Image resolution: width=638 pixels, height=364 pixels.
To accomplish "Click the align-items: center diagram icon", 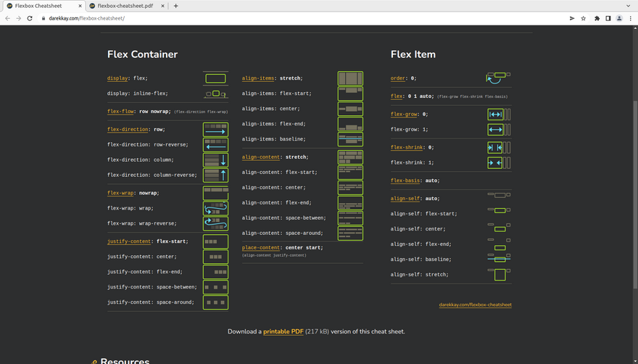I will [x=350, y=109].
